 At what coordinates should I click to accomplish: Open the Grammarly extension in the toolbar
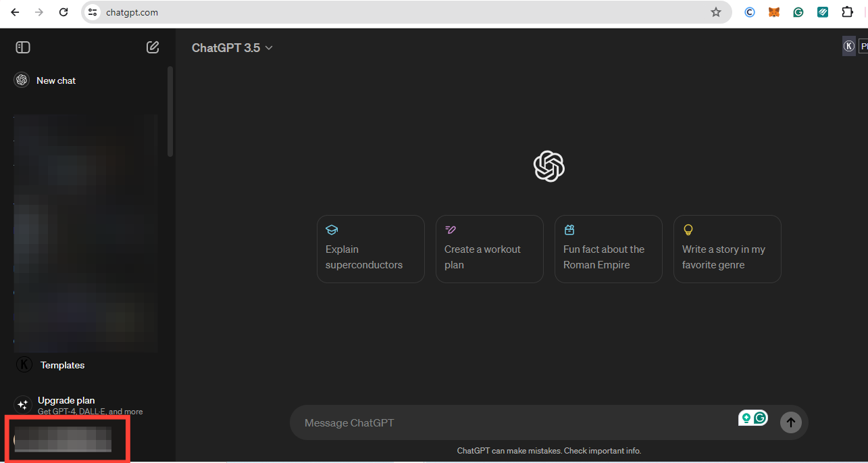(x=798, y=12)
